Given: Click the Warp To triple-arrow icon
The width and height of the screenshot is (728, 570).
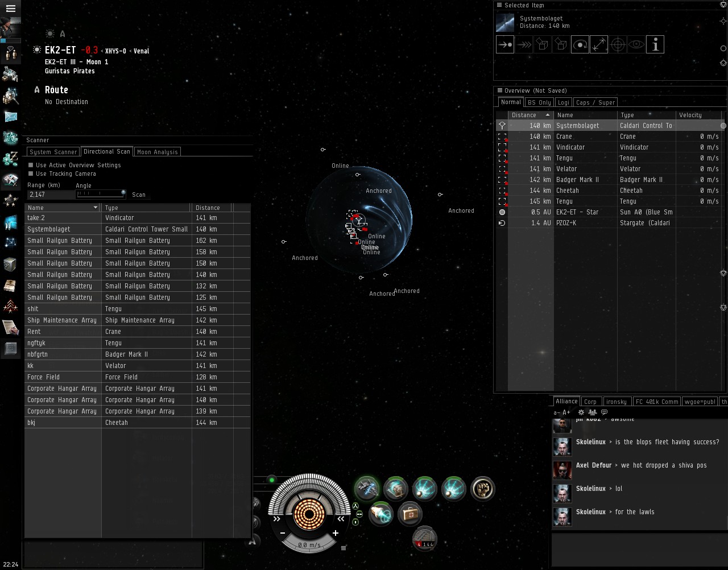Looking at the screenshot, I should (524, 44).
